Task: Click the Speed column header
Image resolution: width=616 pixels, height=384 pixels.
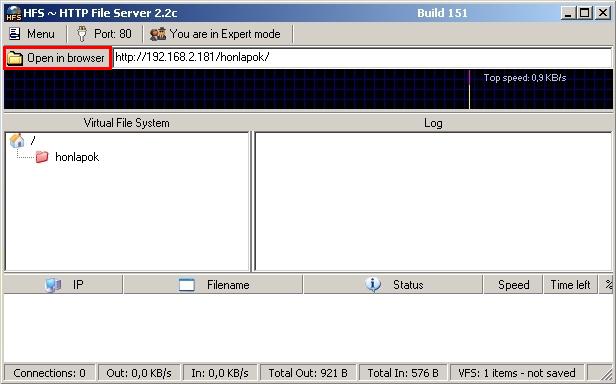Action: (x=513, y=285)
